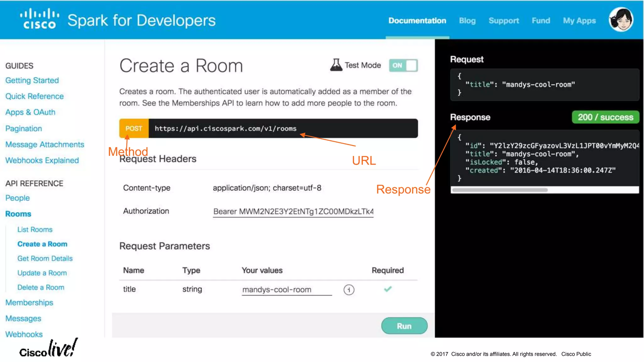Click the 200 / success status badge
The height and width of the screenshot is (362, 644).
click(x=605, y=117)
